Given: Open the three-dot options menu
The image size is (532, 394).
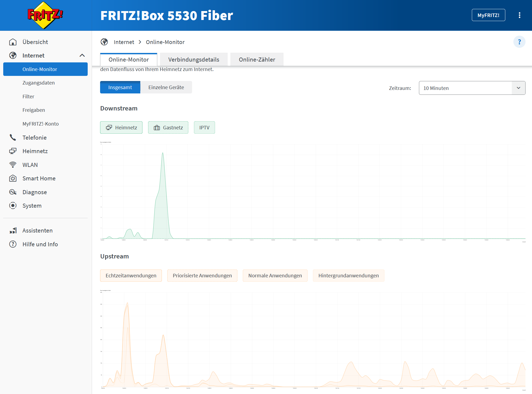Looking at the screenshot, I should (x=519, y=15).
